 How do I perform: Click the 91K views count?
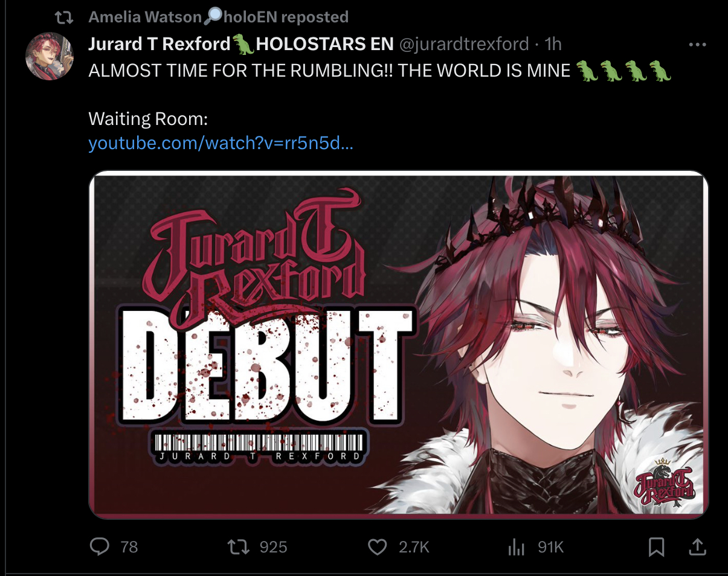pos(550,548)
